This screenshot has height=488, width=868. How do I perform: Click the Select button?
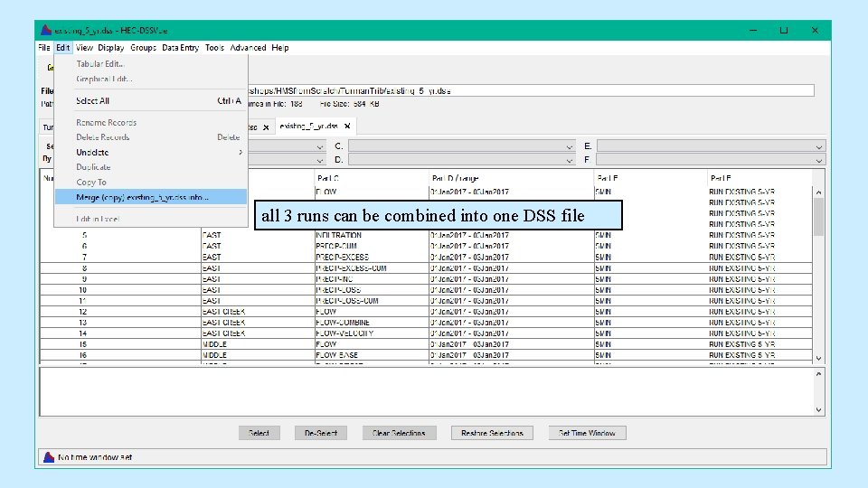(259, 433)
